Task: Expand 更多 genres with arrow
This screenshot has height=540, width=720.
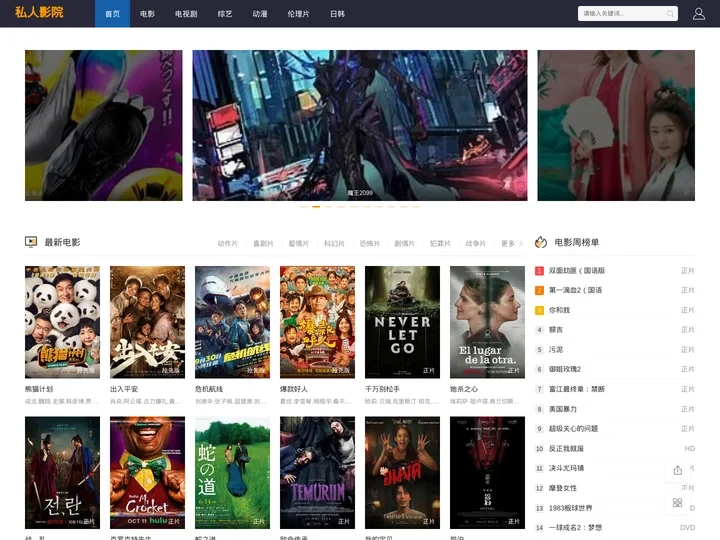Action: 512,243
